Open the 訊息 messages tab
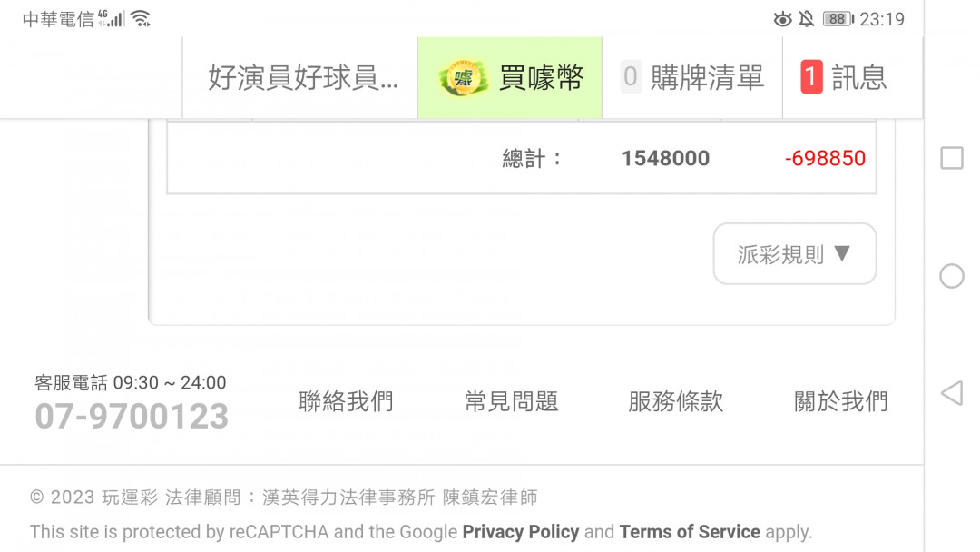Image resolution: width=980 pixels, height=552 pixels. point(852,77)
